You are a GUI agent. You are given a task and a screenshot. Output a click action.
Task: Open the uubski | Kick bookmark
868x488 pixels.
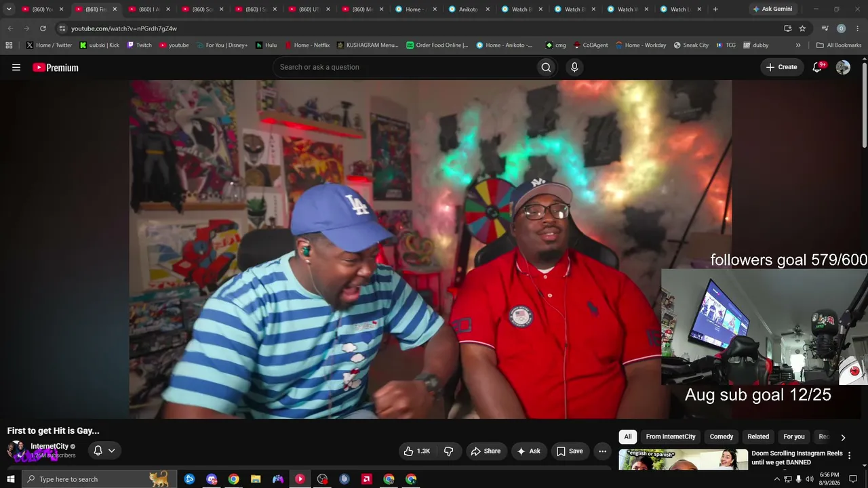(x=99, y=45)
